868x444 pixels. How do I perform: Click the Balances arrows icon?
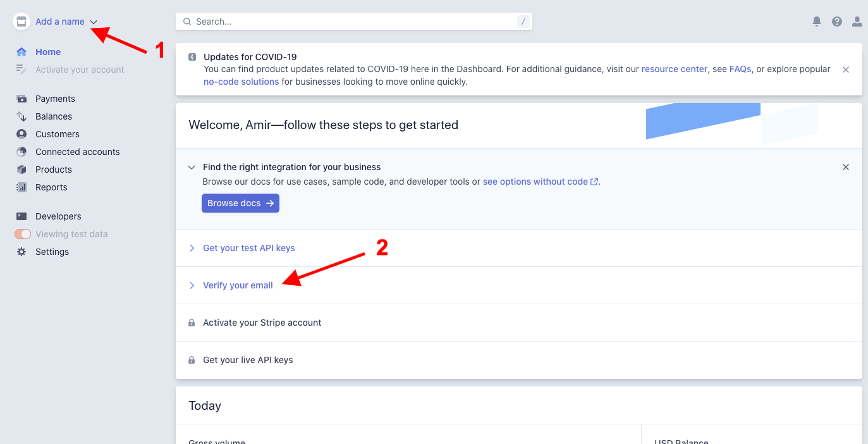21,116
